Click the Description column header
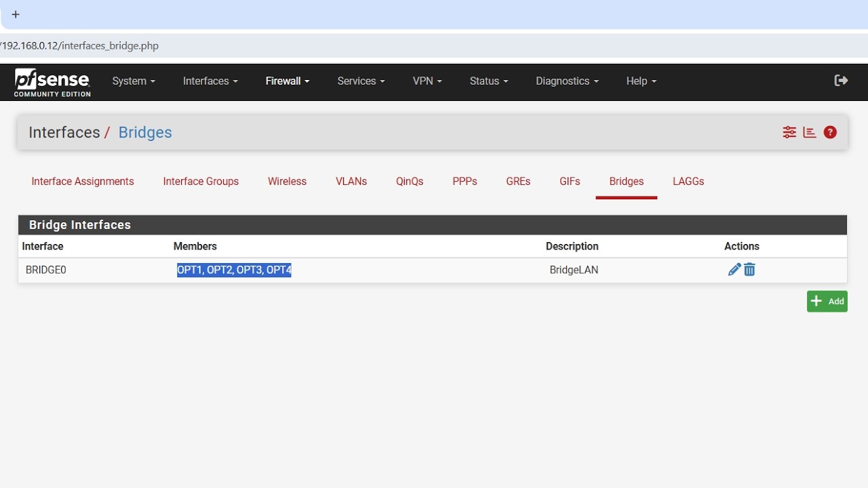 572,246
